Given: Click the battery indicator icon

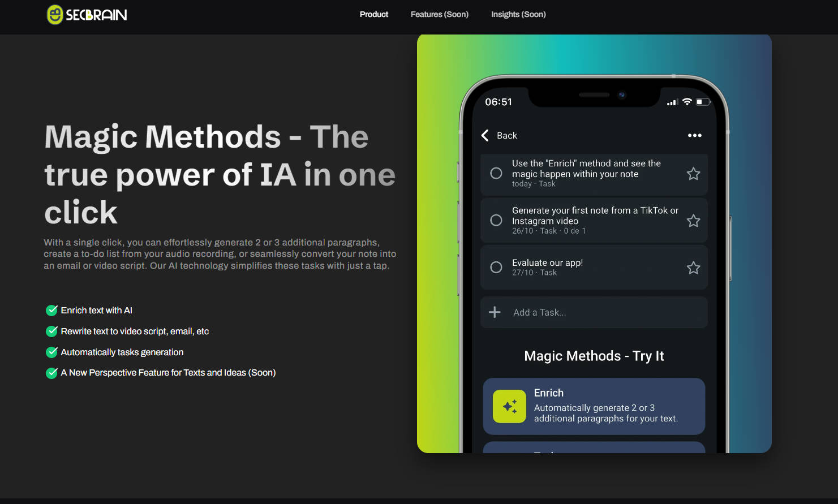Looking at the screenshot, I should (x=703, y=101).
